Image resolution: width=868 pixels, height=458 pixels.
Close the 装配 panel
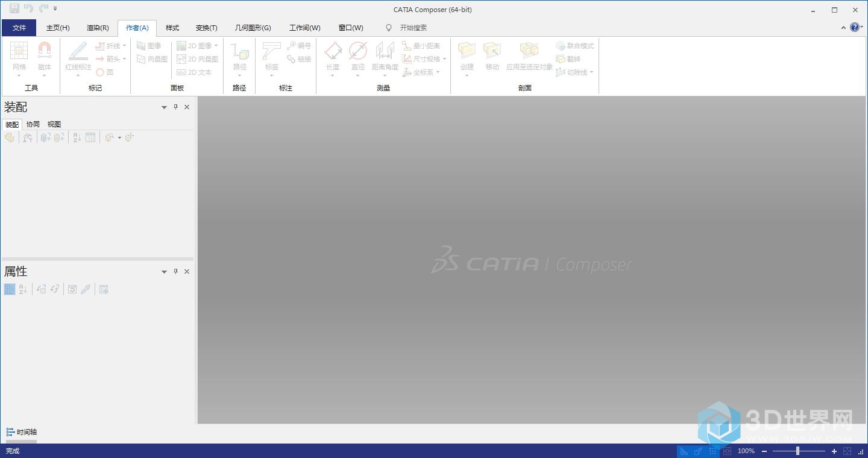[x=187, y=107]
